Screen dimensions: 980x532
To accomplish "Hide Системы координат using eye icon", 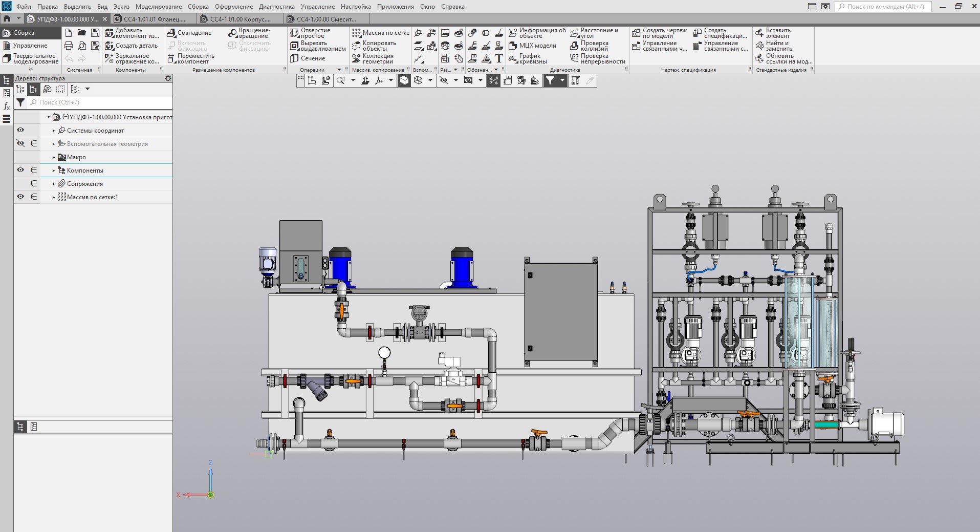I will (x=20, y=131).
